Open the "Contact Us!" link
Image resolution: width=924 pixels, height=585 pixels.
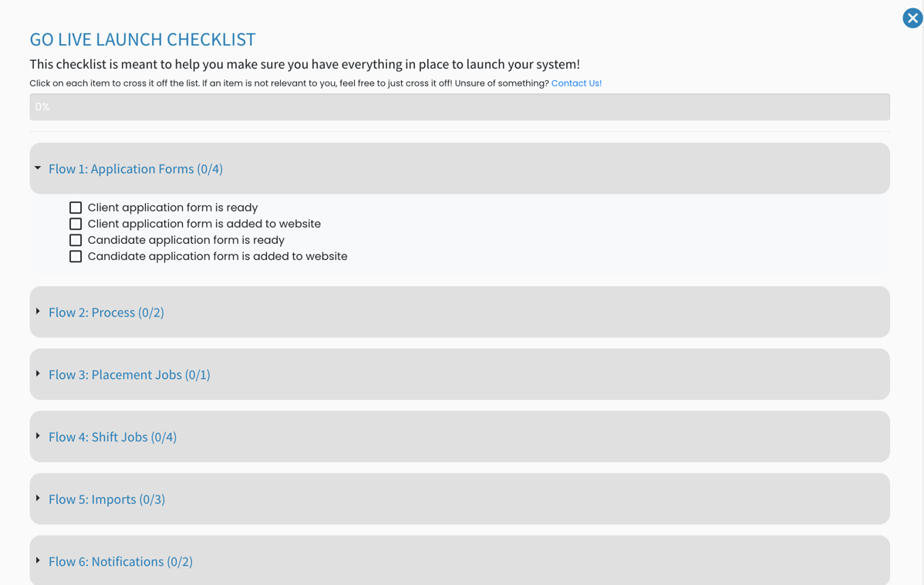(x=576, y=83)
